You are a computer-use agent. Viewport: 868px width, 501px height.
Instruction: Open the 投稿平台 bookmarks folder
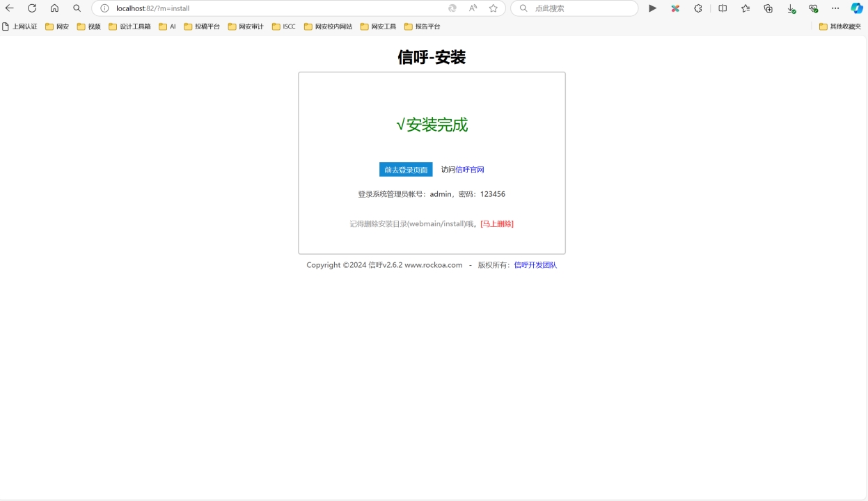[x=202, y=26]
